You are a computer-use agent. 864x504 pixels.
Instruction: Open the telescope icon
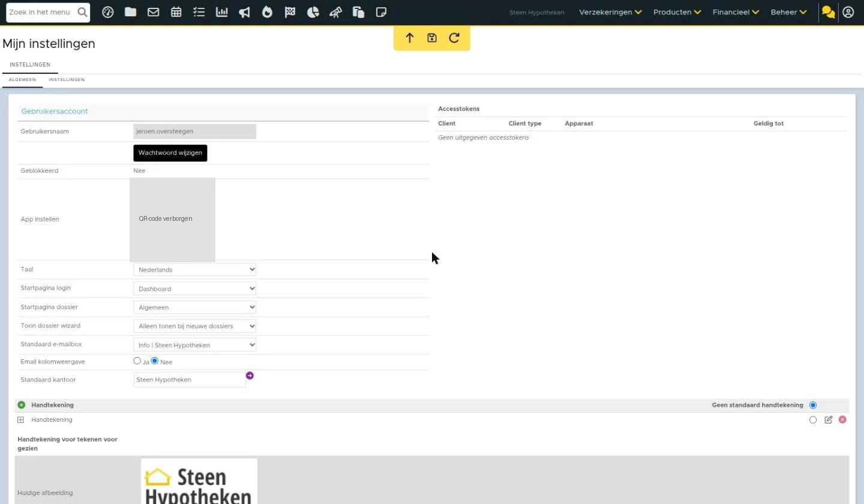pyautogui.click(x=336, y=12)
